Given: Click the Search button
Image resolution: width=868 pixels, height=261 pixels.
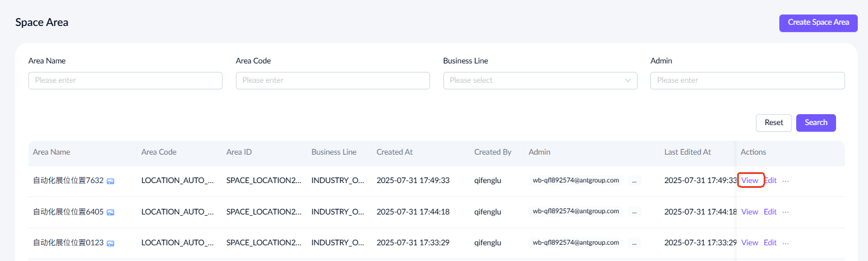Looking at the screenshot, I should [816, 123].
